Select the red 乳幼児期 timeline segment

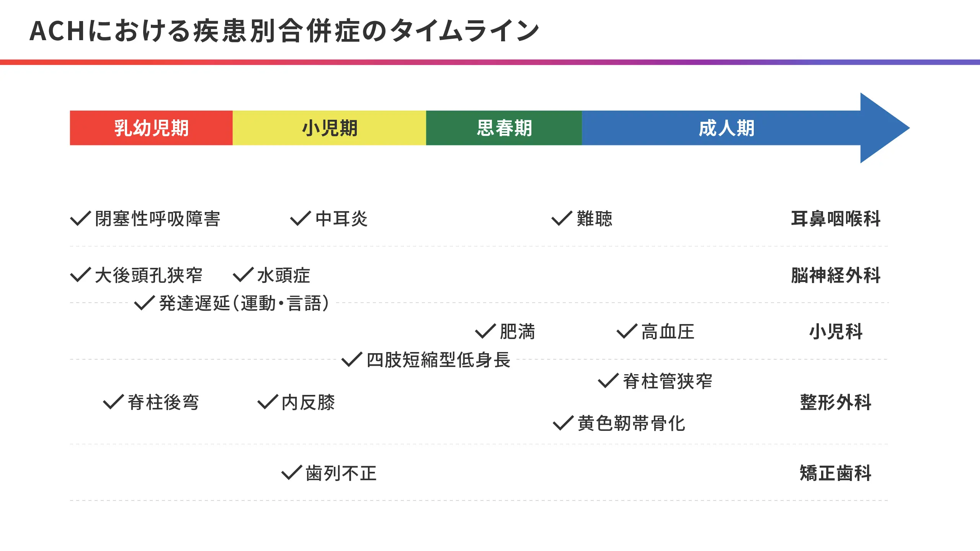151,128
